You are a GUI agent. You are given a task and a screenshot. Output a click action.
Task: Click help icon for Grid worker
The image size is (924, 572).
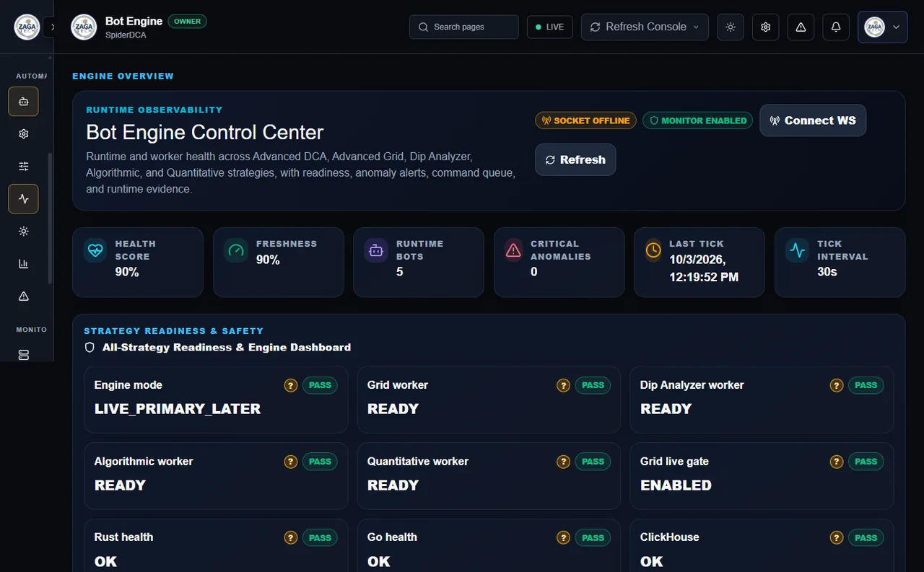(x=564, y=385)
